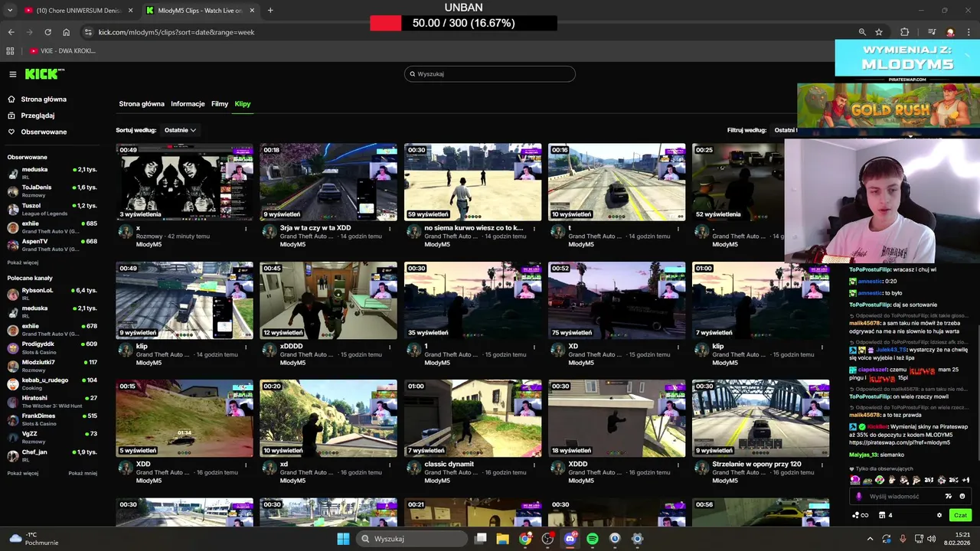Open the emoji picker in chat input
The width and height of the screenshot is (980, 551).
[x=962, y=497]
